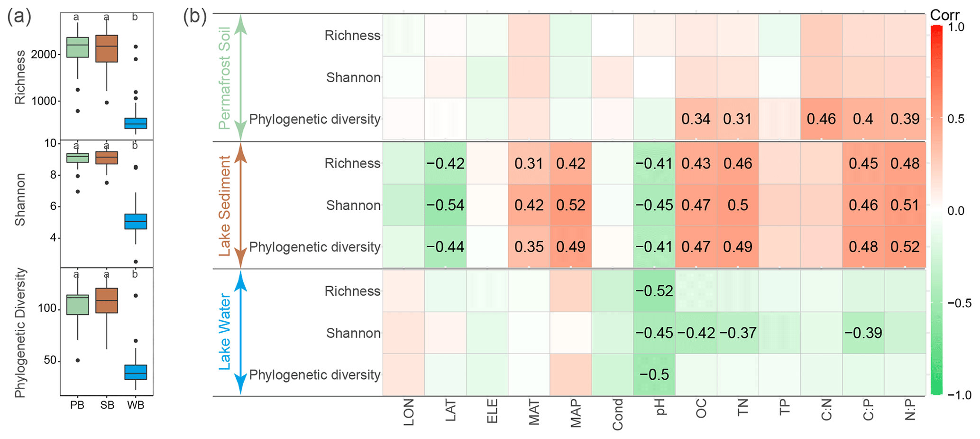The width and height of the screenshot is (980, 439).
Task: Click the green Permafrost Soil double arrow
Action: coord(241,77)
